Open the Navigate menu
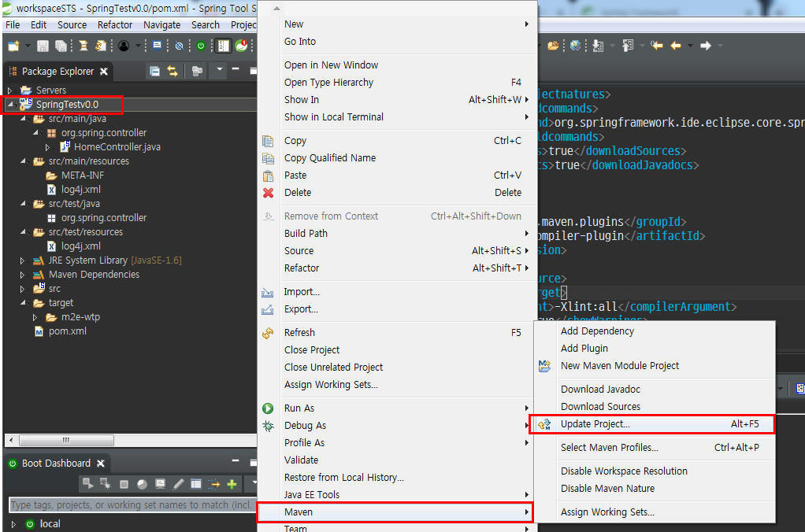The width and height of the screenshot is (805, 532). click(x=161, y=24)
